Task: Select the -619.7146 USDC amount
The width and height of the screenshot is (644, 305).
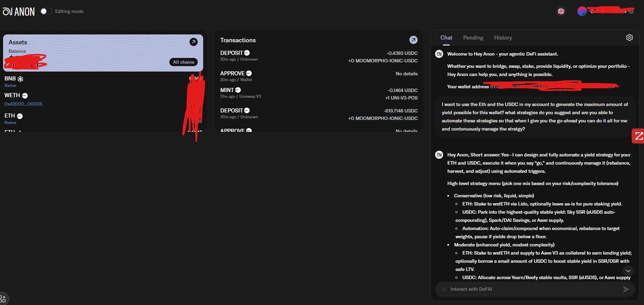Action: coord(400,110)
